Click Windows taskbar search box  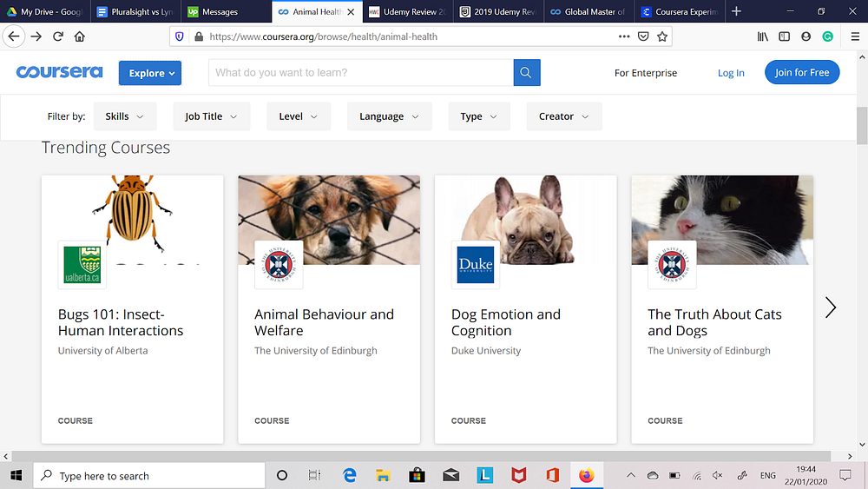[149, 476]
